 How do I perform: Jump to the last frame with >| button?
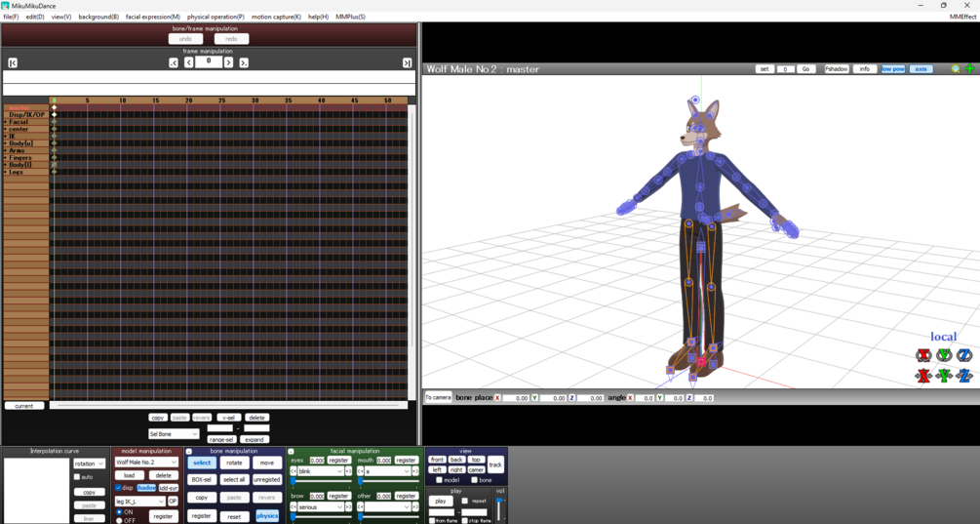[407, 62]
